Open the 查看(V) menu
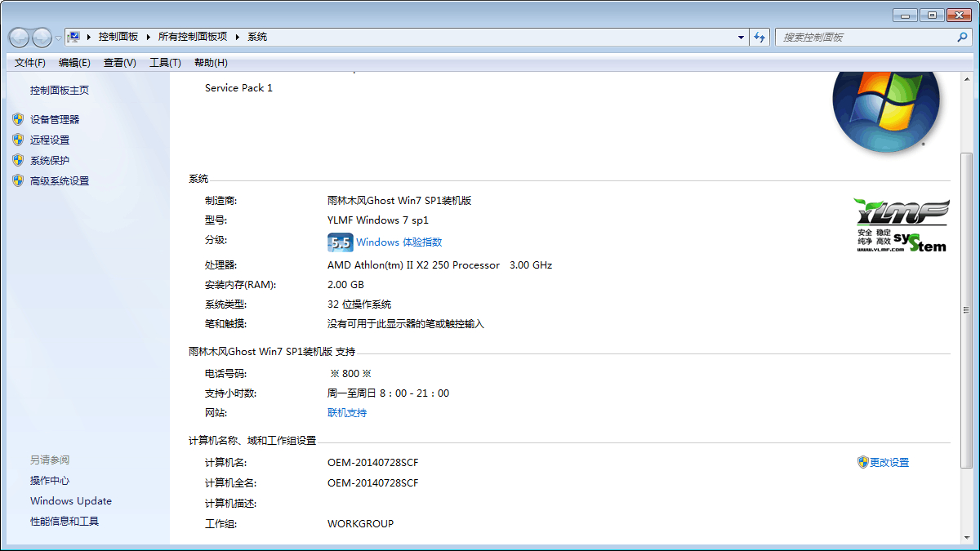 pyautogui.click(x=119, y=63)
